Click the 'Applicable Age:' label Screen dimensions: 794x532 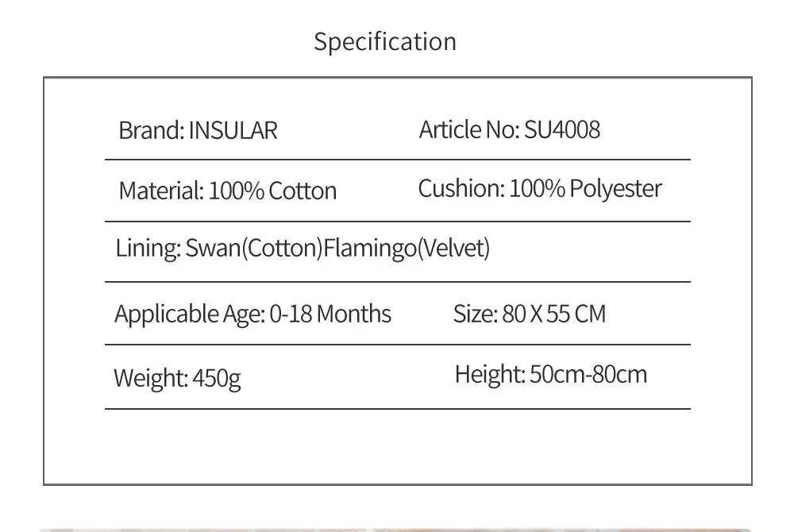pos(189,314)
